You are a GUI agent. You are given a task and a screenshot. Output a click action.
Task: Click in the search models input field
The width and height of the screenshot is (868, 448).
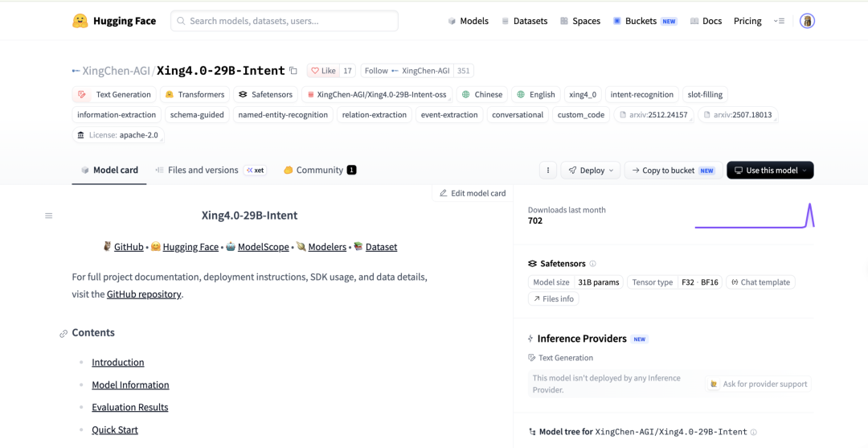click(x=285, y=21)
